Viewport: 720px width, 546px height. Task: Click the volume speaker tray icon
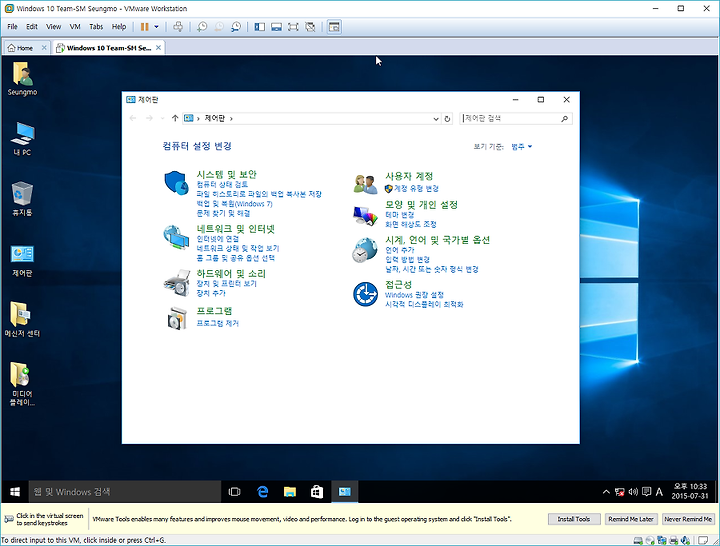click(x=633, y=492)
